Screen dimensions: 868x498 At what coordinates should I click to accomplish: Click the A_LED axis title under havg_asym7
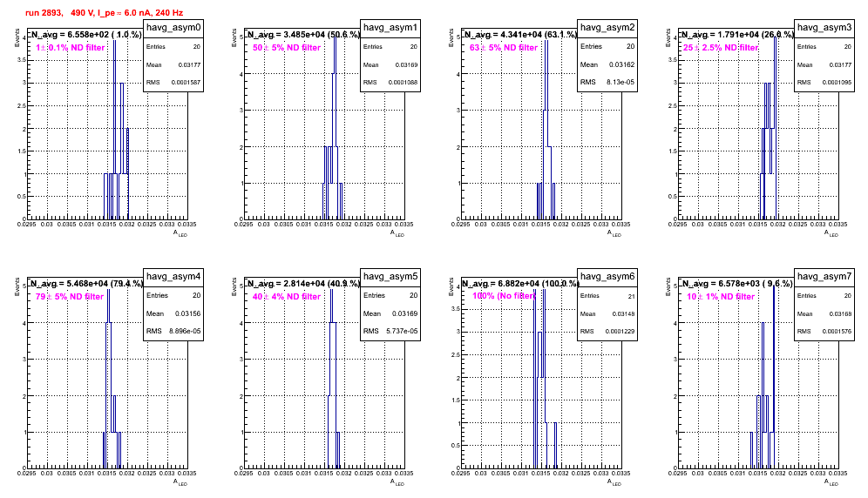[x=831, y=482]
